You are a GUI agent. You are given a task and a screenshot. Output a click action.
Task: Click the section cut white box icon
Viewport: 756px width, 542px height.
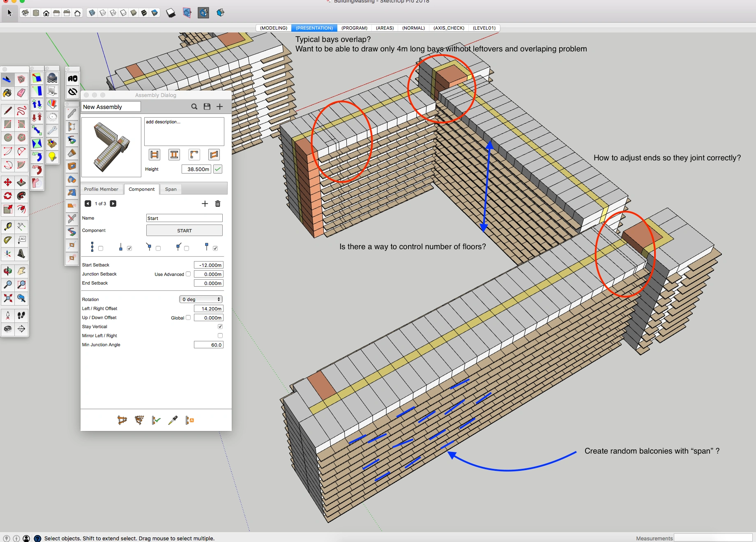(171, 14)
